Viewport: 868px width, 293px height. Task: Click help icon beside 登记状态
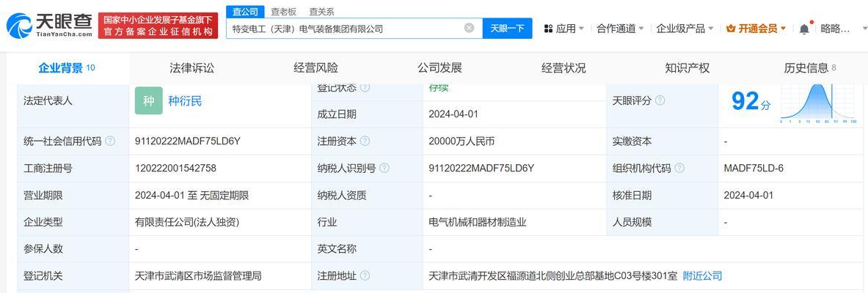(x=365, y=87)
